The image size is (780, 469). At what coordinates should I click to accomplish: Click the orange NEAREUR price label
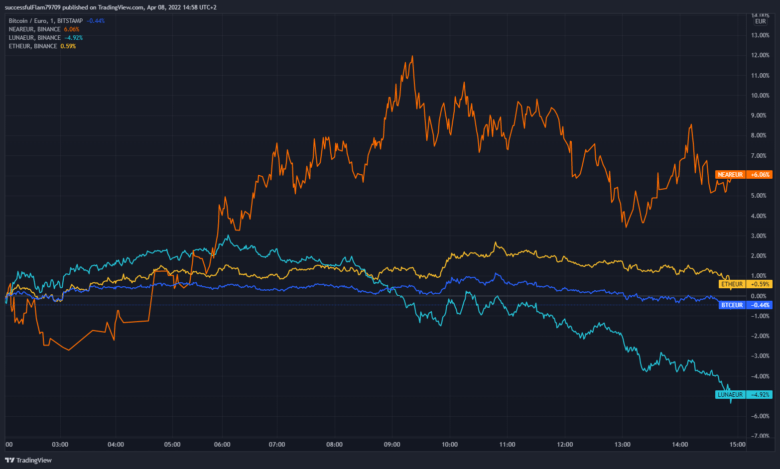point(730,175)
